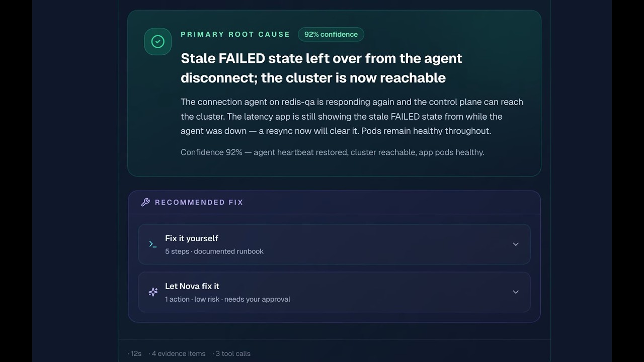Open the Let Nova fix it option
Viewport: 644px width, 362px height.
(x=334, y=292)
